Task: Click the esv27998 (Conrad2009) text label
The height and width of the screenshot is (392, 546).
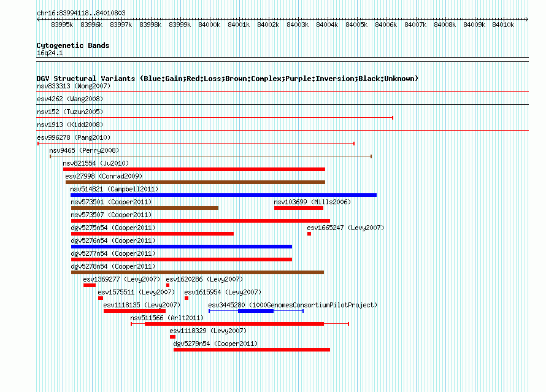Action: pos(104,176)
